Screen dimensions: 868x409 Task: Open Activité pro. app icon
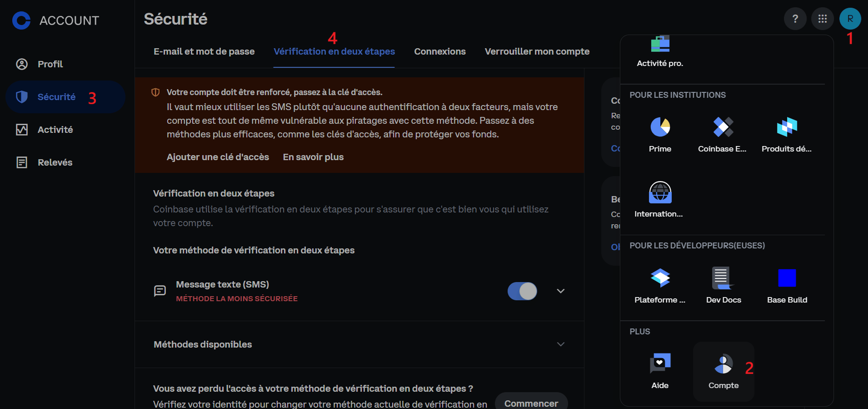(x=660, y=44)
